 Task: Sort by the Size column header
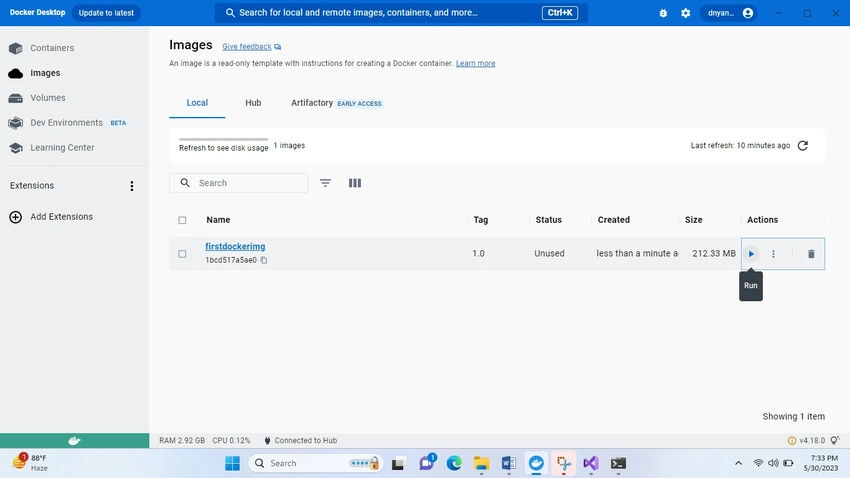pos(693,220)
